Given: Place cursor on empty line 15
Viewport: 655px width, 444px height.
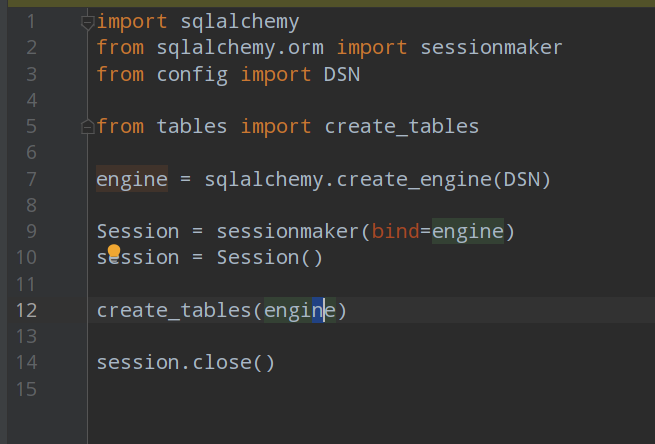Looking at the screenshot, I should pyautogui.click(x=300, y=388).
